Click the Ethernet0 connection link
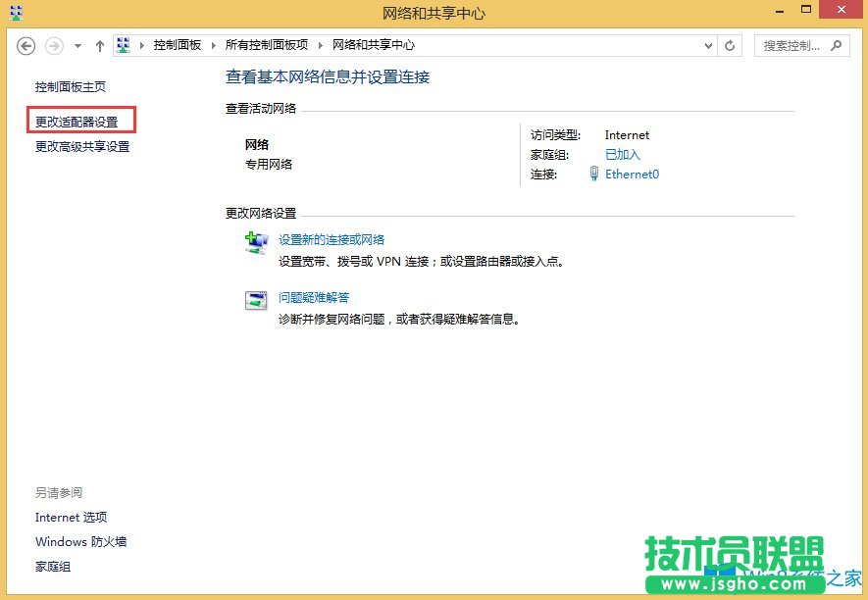Image resolution: width=868 pixels, height=600 pixels. [632, 175]
